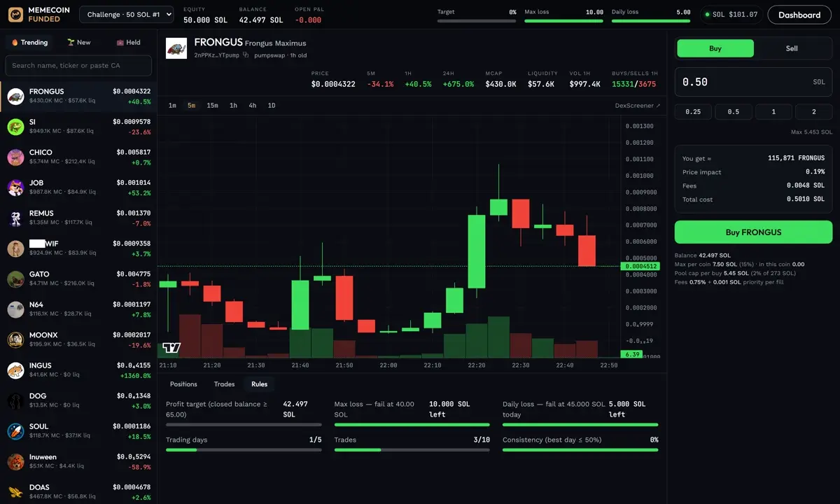The image size is (840, 504).
Task: Open the DexScreener link
Action: (638, 106)
